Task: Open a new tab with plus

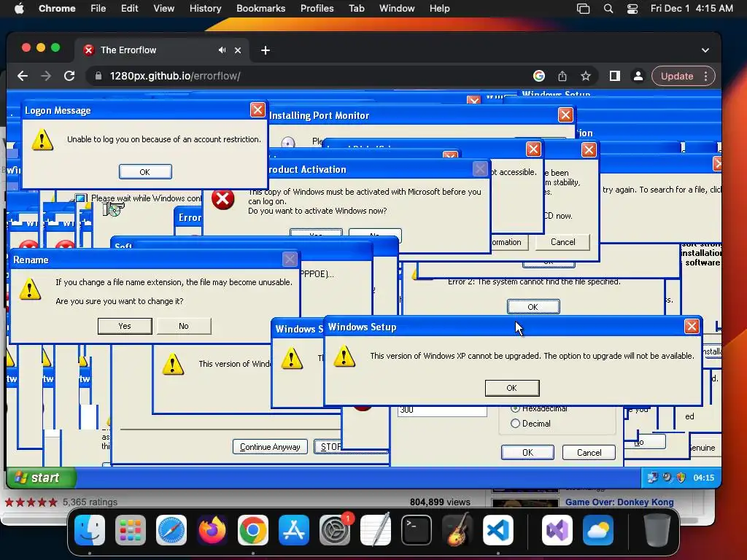Action: click(x=266, y=50)
